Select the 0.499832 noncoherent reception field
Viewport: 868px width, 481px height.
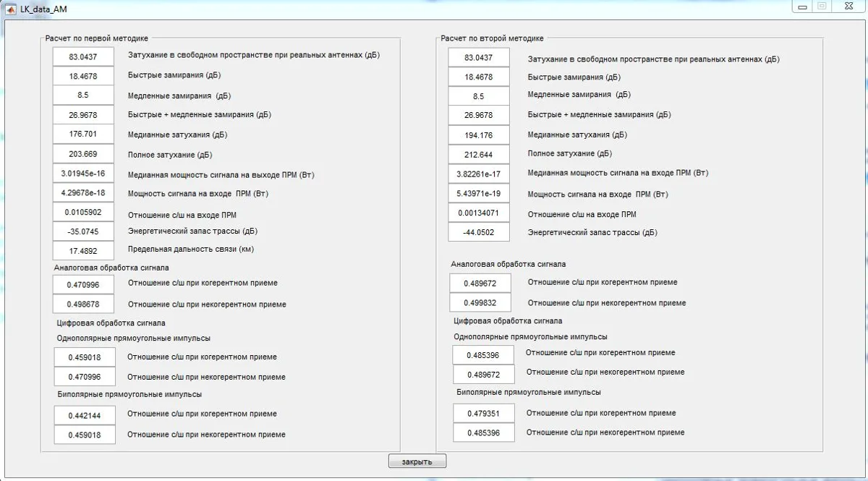480,303
